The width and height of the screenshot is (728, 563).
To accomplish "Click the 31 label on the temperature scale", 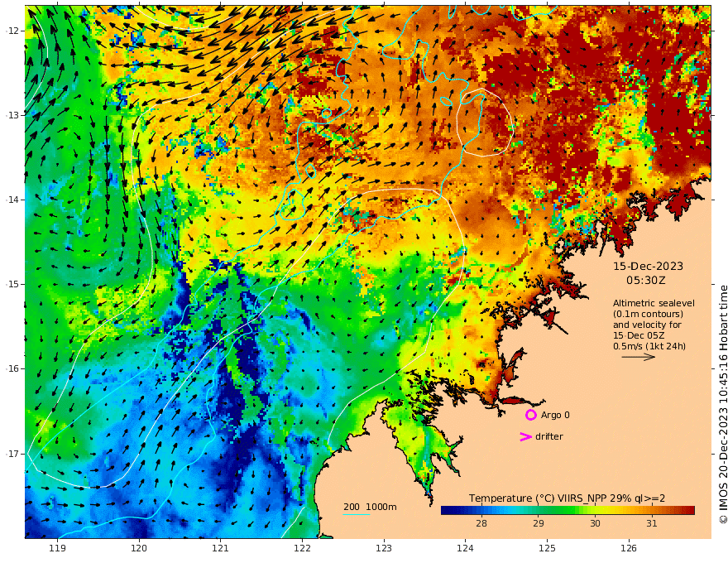I will 651,523.
